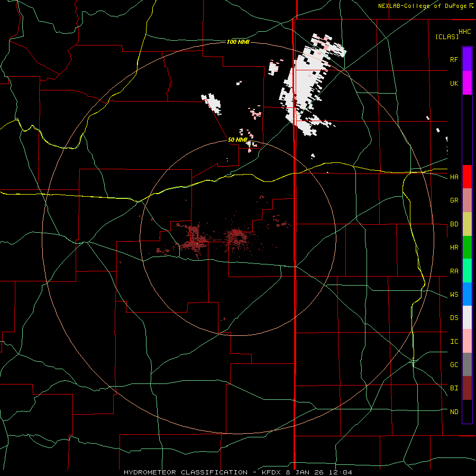The width and height of the screenshot is (476, 476).
Task: Click the IC pink legend swatch
Action: coord(467,341)
